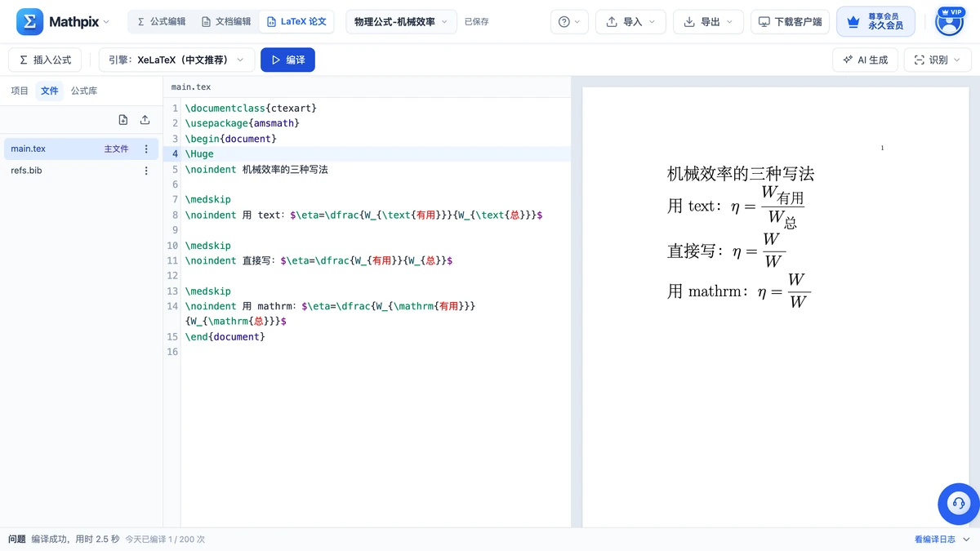Open the 物理公式-机械效率 project dropdown
980x551 pixels.
[x=401, y=22]
